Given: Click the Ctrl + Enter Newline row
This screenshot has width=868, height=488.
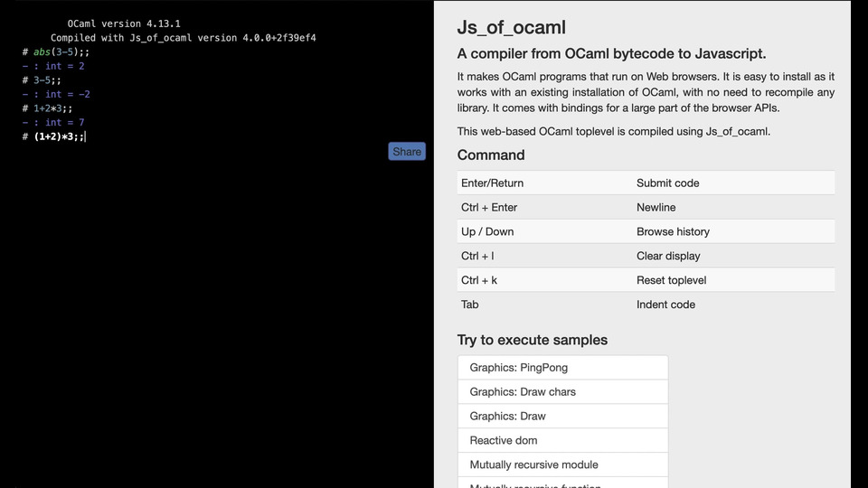Looking at the screenshot, I should point(646,208).
